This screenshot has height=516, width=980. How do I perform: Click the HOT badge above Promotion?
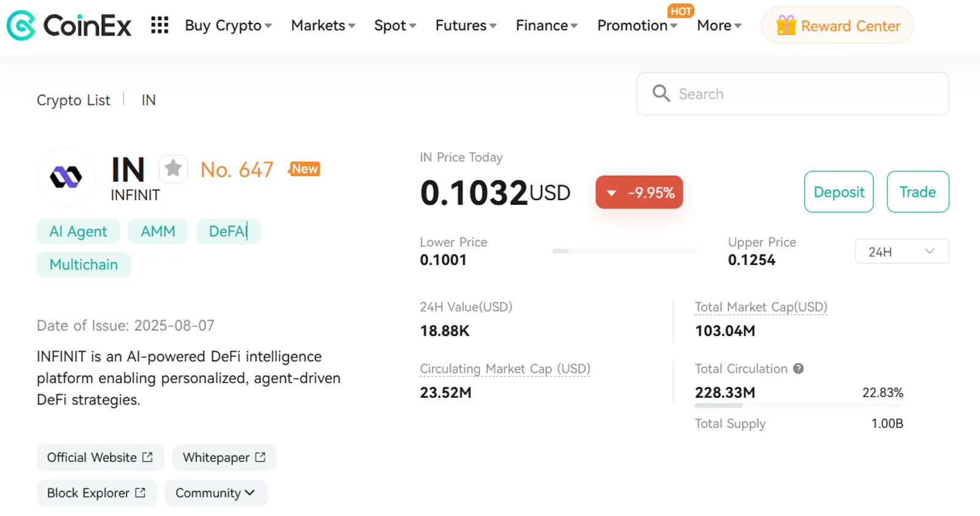coord(680,11)
